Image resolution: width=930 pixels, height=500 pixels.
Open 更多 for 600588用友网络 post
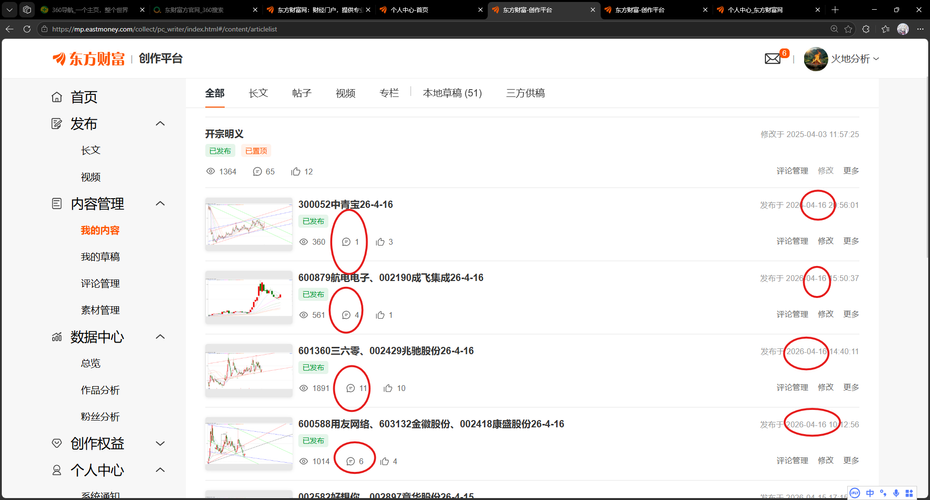(x=851, y=460)
